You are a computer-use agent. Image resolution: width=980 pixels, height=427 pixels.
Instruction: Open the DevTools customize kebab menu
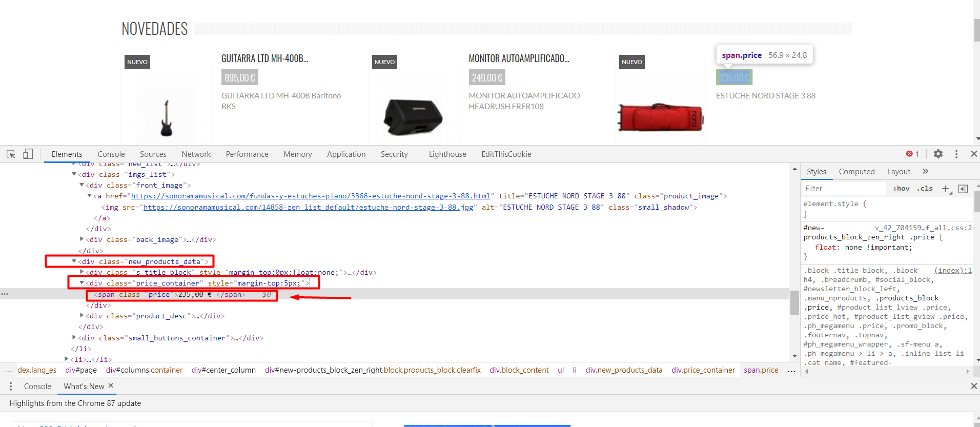(x=956, y=154)
